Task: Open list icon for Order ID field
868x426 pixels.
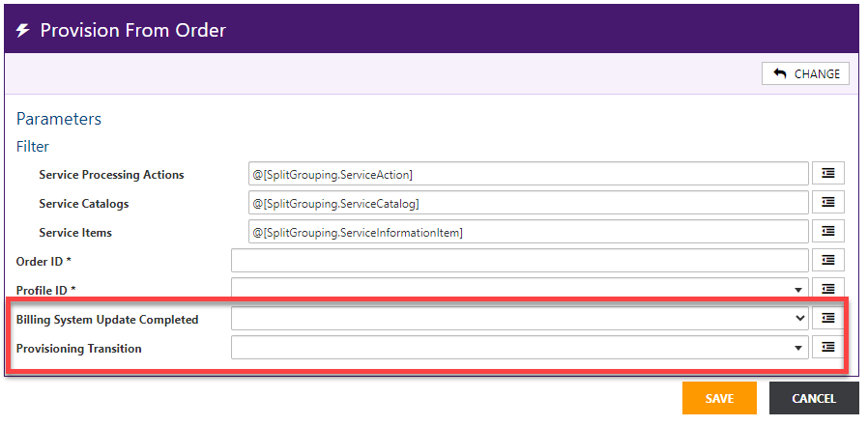Action: tap(827, 260)
